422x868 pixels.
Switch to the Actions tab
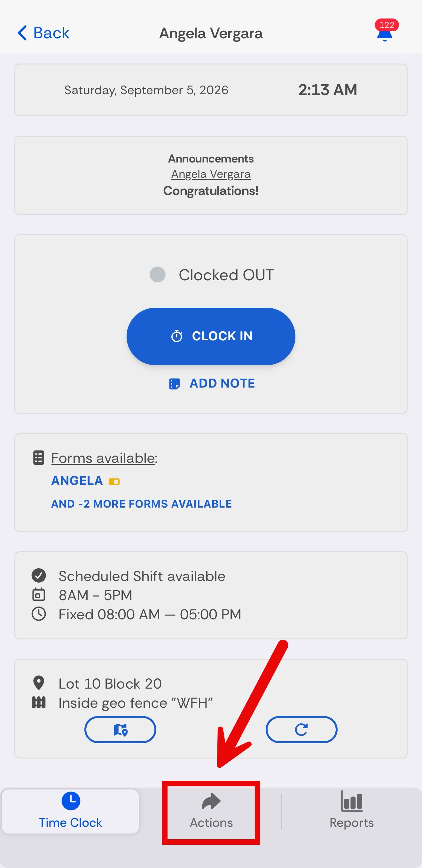211,811
